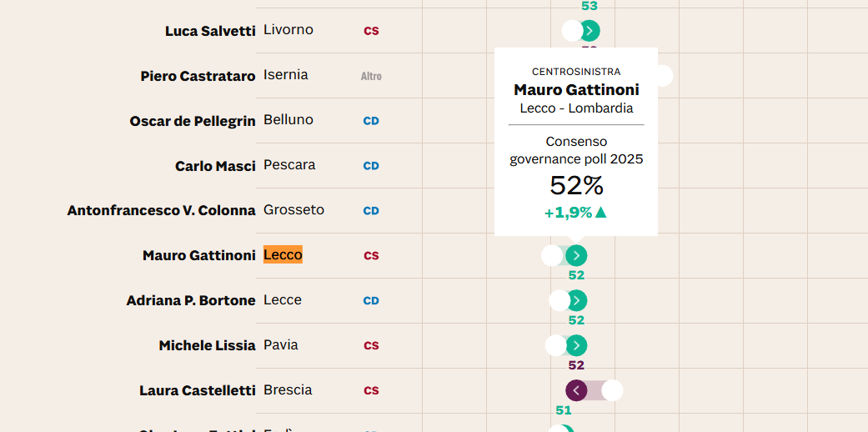Click the name Antonfrancesco V. Colonna
868x432 pixels.
pos(162,210)
